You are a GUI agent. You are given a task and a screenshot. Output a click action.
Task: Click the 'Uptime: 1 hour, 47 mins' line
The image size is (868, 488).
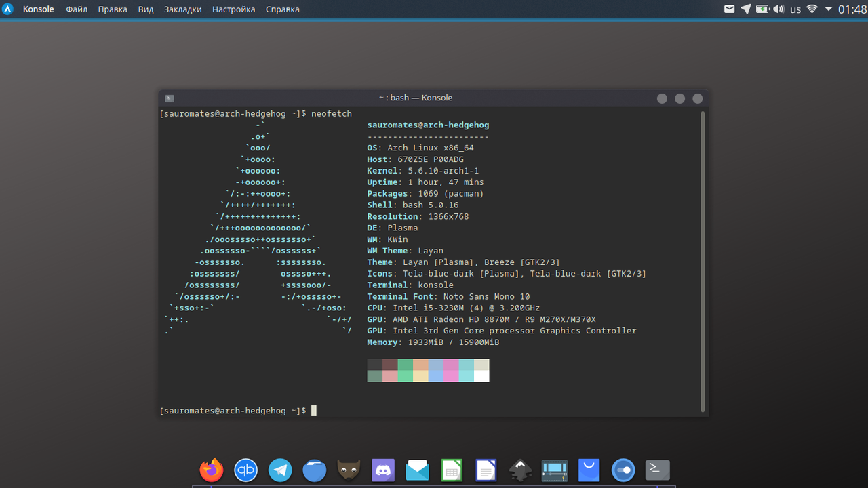tap(426, 182)
